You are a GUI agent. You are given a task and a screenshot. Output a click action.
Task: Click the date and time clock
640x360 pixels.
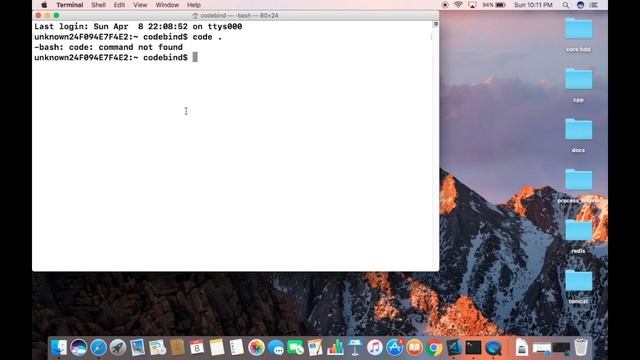533,5
